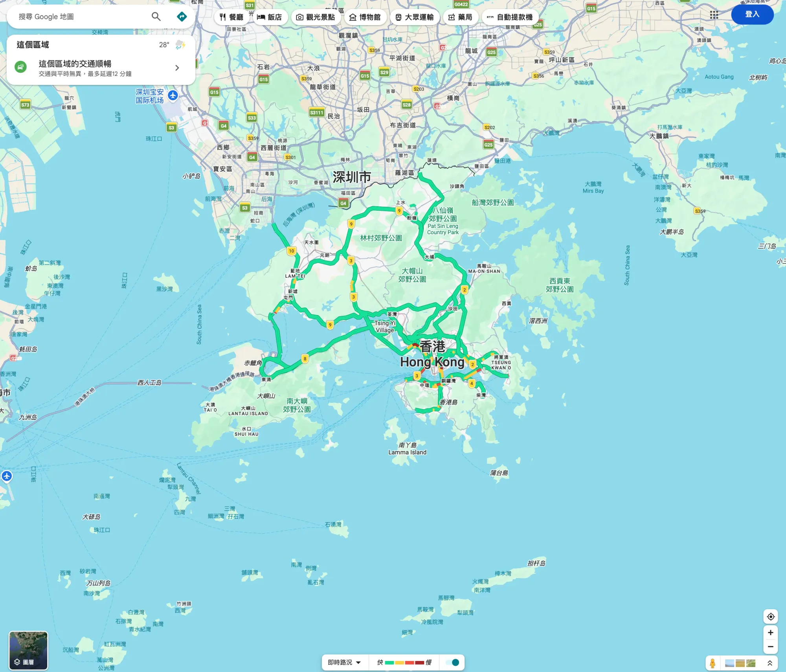Image resolution: width=786 pixels, height=672 pixels.
Task: Open the Google apps grid icon
Action: (714, 15)
